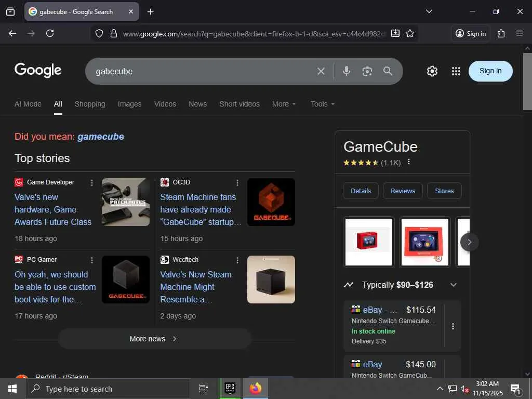532x399 pixels.
Task: Expand the Tools dropdown
Action: click(323, 104)
